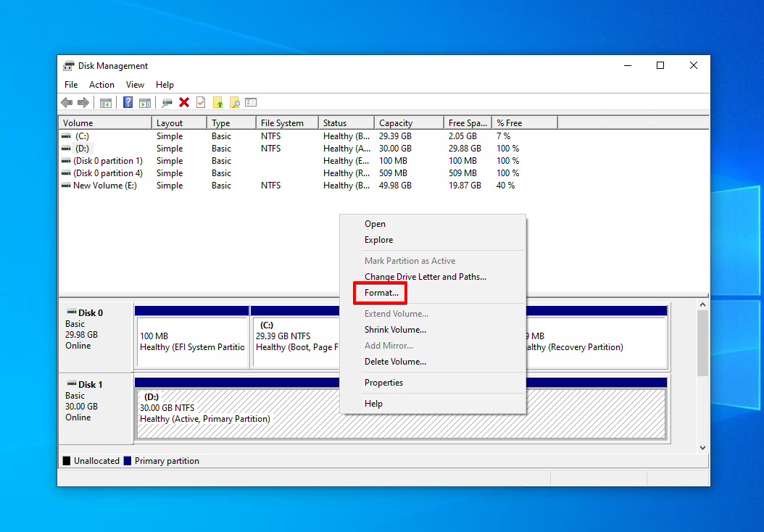This screenshot has width=764, height=532.
Task: Select the Disk 1 label panel
Action: [x=96, y=408]
